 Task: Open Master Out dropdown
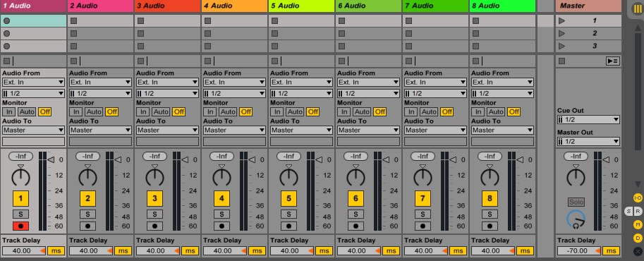coord(588,141)
